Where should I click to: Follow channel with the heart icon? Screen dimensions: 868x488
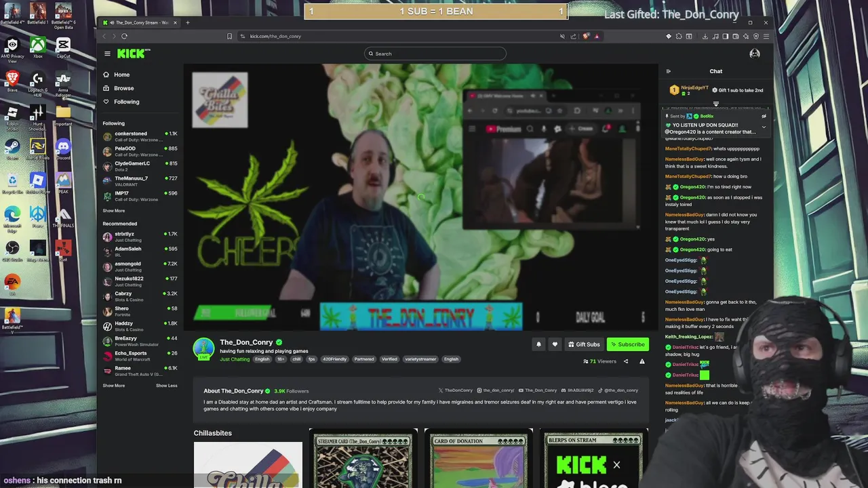555,344
